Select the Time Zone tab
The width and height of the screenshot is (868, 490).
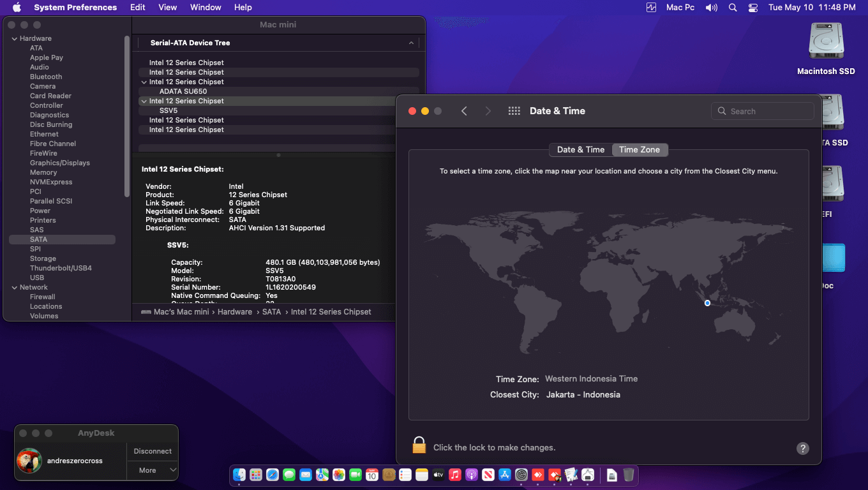coord(640,150)
